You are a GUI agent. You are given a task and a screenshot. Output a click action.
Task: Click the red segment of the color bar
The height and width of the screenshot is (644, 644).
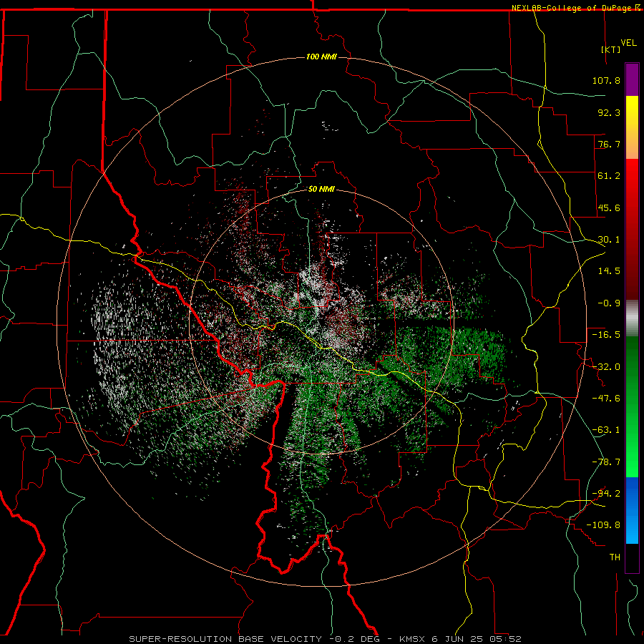point(632,229)
